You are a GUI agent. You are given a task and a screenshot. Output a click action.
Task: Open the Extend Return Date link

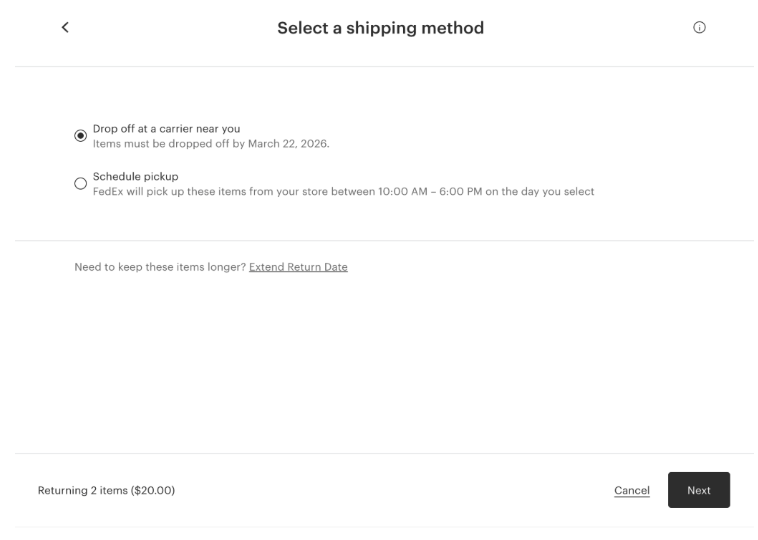298,267
